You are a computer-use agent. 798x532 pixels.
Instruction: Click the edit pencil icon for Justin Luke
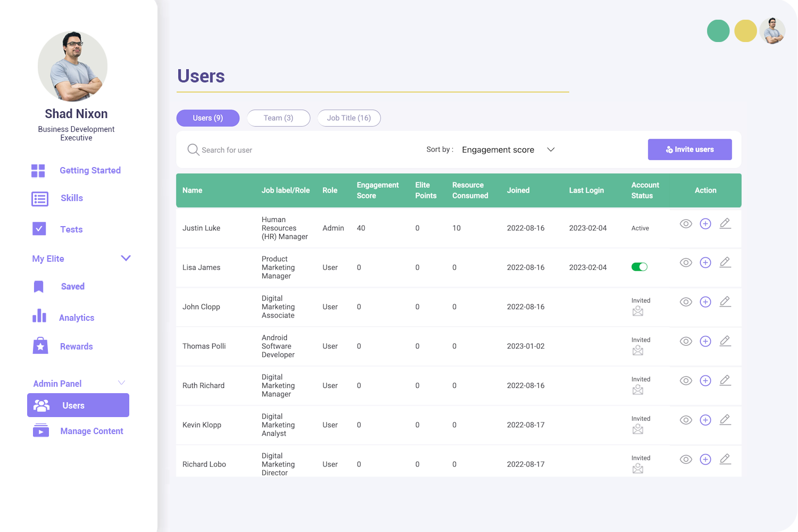click(x=725, y=224)
